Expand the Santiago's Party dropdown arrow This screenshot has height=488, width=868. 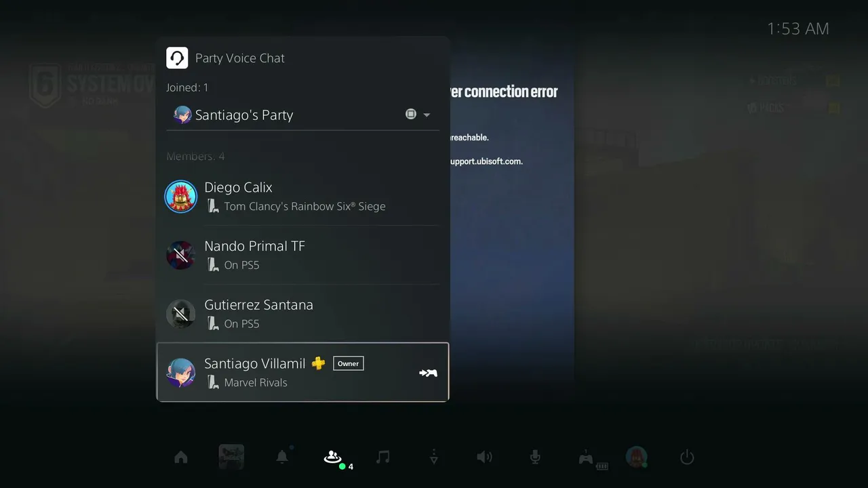(x=427, y=115)
